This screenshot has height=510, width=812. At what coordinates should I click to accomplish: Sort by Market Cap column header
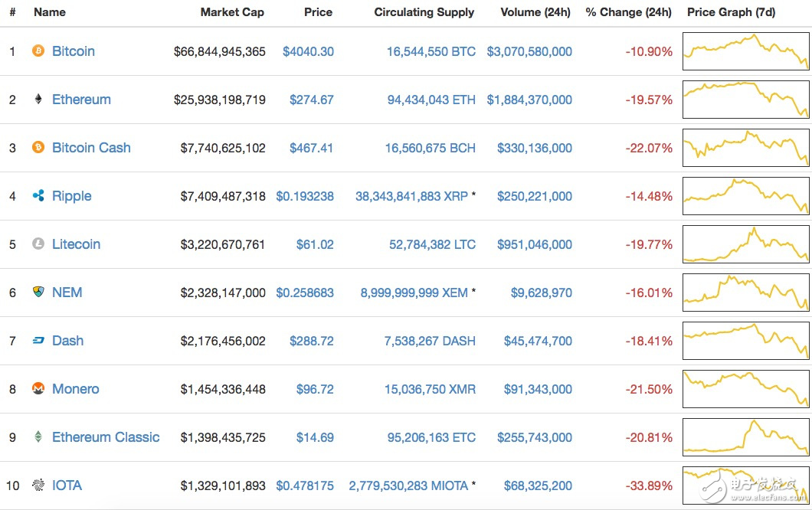click(x=232, y=12)
